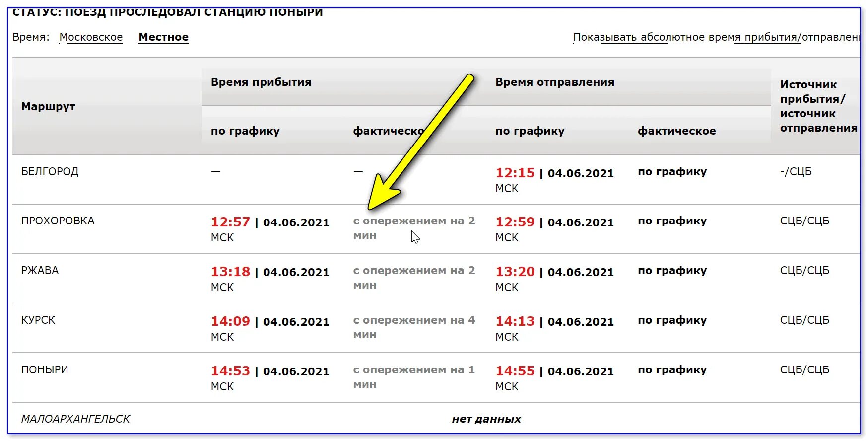Click Поныри's actual departure по графику
The height and width of the screenshot is (441, 868).
672,370
